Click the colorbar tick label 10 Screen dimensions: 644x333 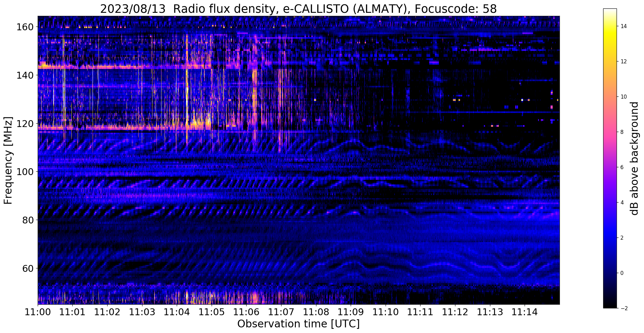coord(624,97)
